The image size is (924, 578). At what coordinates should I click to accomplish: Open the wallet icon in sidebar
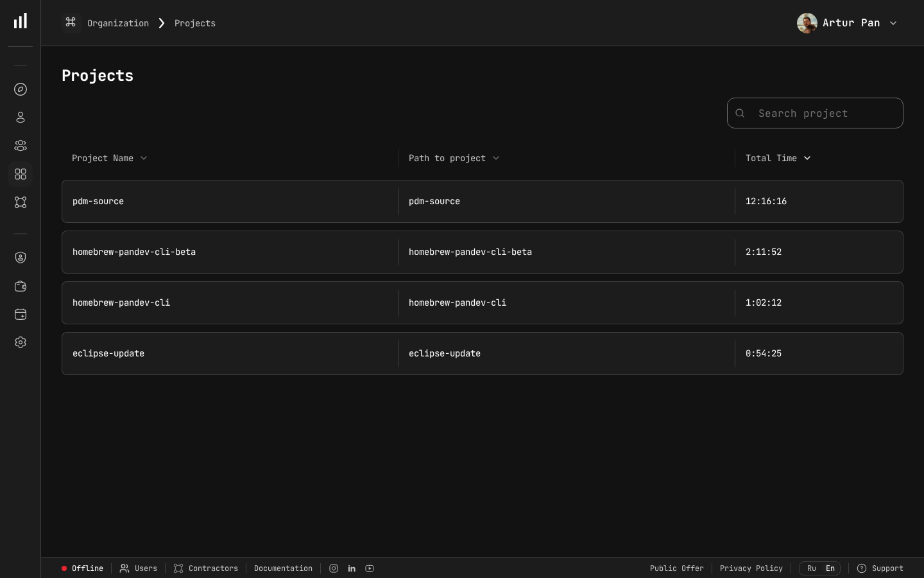pyautogui.click(x=21, y=286)
